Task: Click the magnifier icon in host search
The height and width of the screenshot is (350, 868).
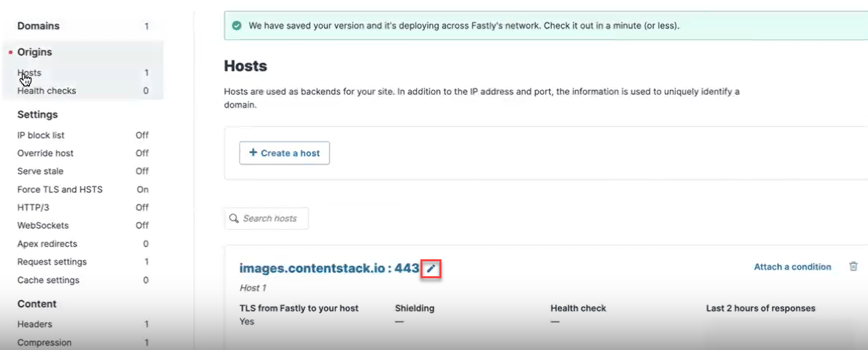Action: (x=234, y=219)
